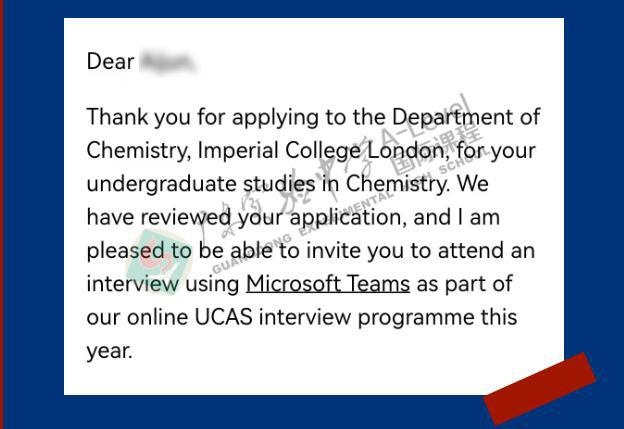Select the word "UCAS" in the letter
The width and height of the screenshot is (624, 429).
click(223, 317)
